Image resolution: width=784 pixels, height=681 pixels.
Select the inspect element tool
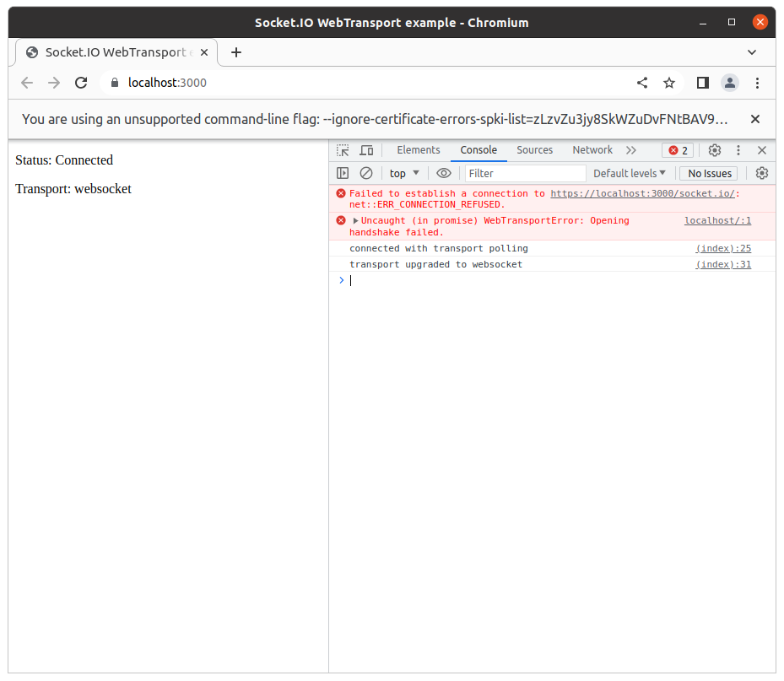point(343,149)
